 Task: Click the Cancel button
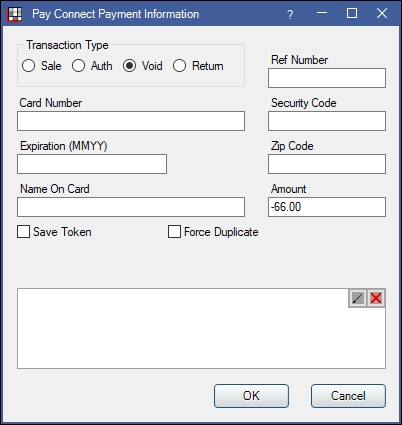[x=348, y=396]
